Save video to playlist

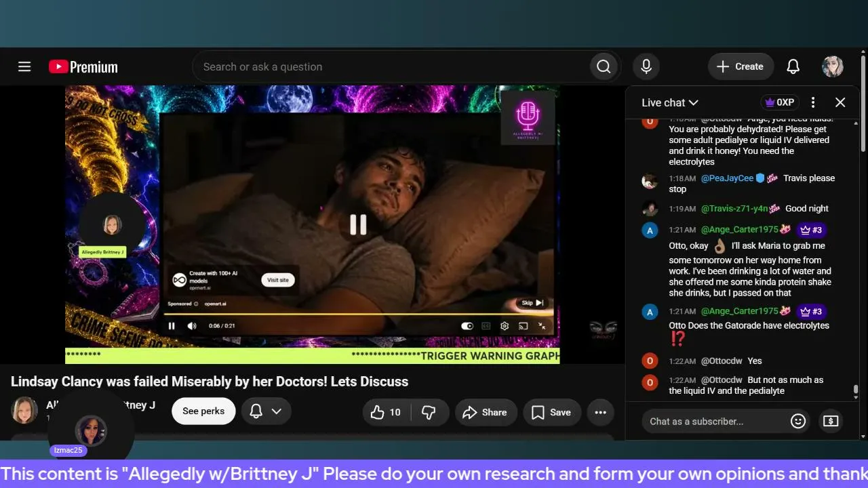click(551, 412)
